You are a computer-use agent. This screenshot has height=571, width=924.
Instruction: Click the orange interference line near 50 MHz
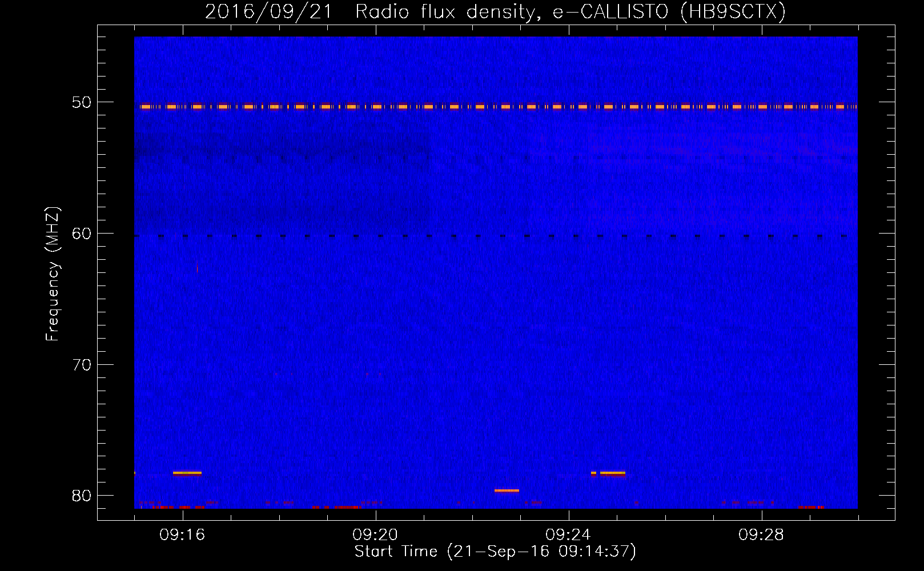click(x=496, y=106)
